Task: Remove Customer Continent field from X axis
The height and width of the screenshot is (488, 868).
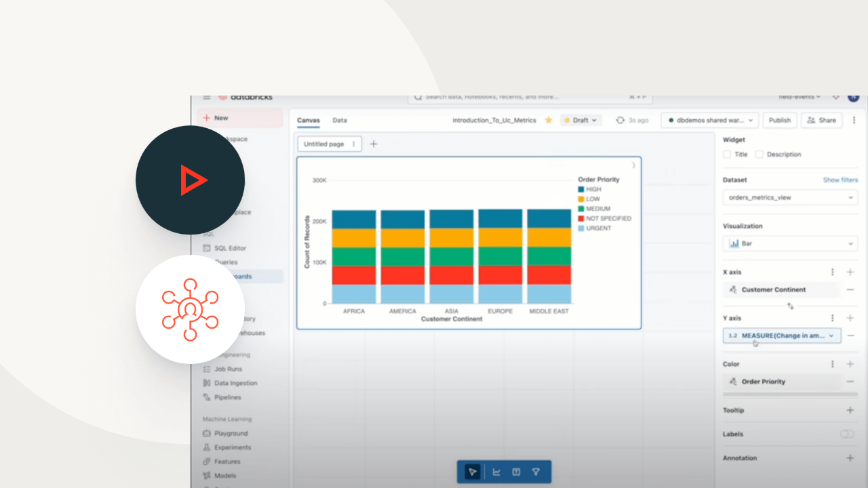Action: [x=850, y=289]
